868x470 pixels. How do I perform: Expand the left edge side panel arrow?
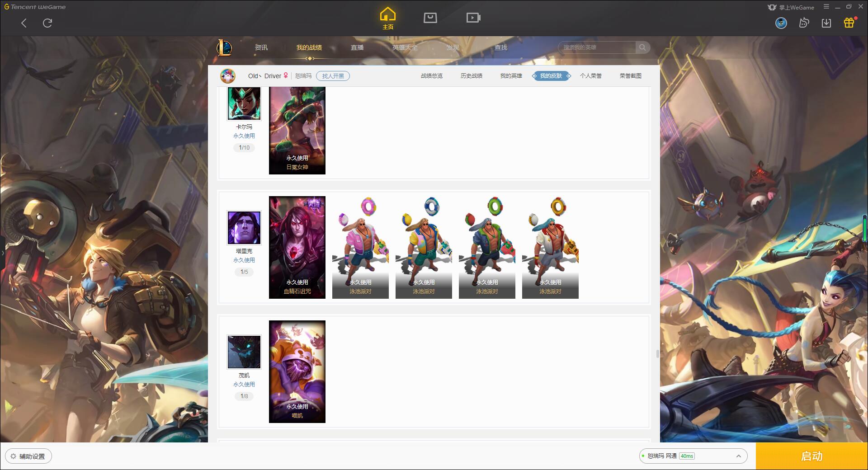(2, 253)
